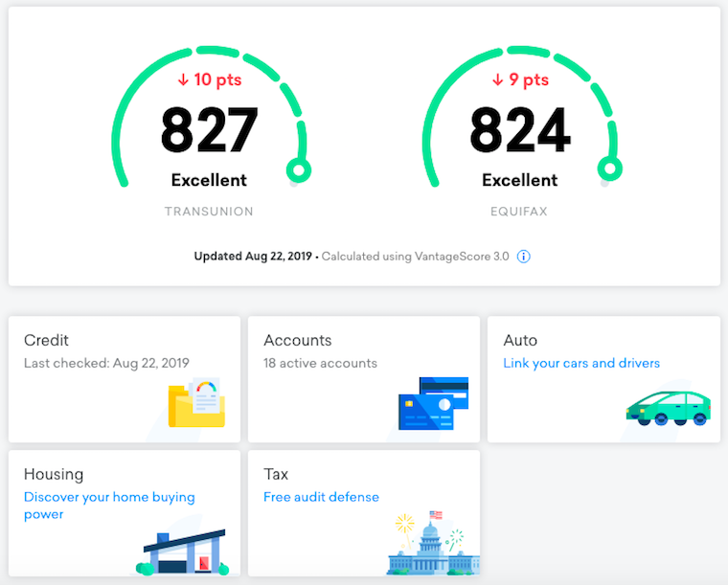Click Calculated using VantageScore 3.0 text
The width and height of the screenshot is (728, 585).
point(415,257)
